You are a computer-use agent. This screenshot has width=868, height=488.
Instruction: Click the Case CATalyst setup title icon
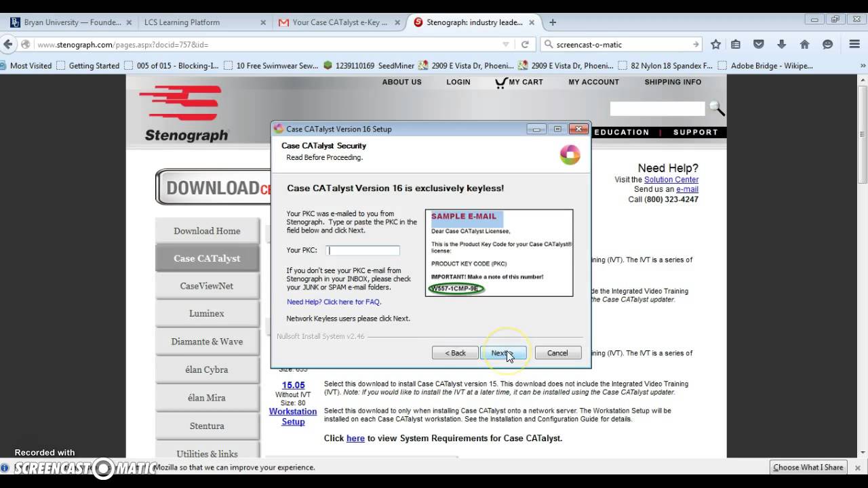click(278, 129)
